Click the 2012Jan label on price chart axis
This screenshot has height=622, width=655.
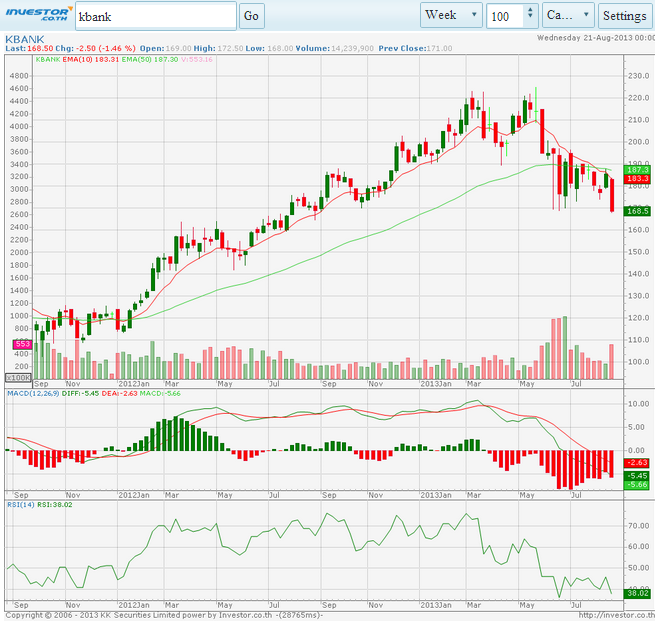tap(134, 384)
